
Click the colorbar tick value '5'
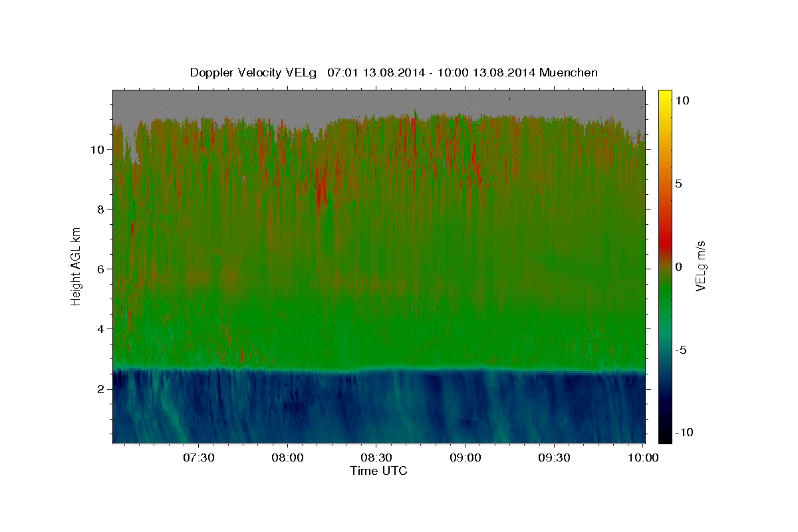[x=679, y=184]
